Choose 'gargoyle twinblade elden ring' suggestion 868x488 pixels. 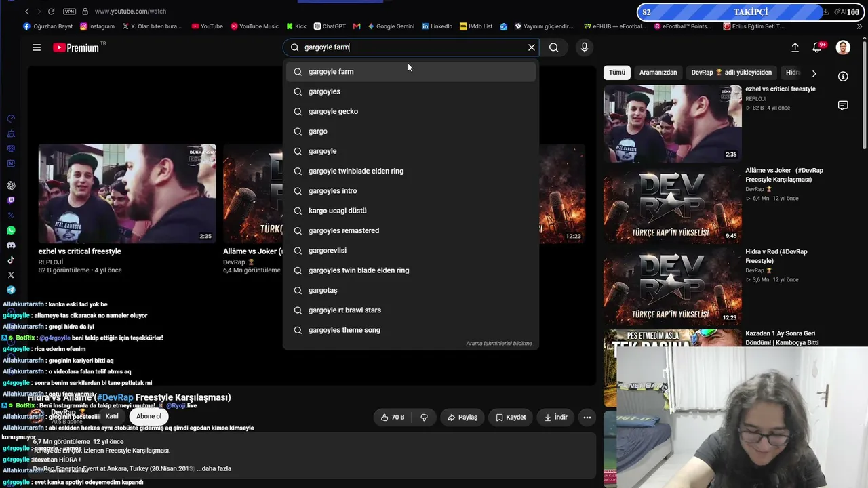coord(411,171)
